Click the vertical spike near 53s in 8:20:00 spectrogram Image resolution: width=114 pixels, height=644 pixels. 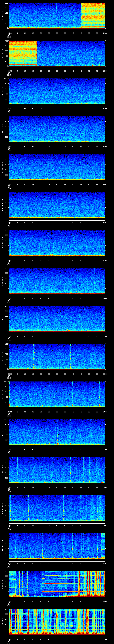pos(94,279)
